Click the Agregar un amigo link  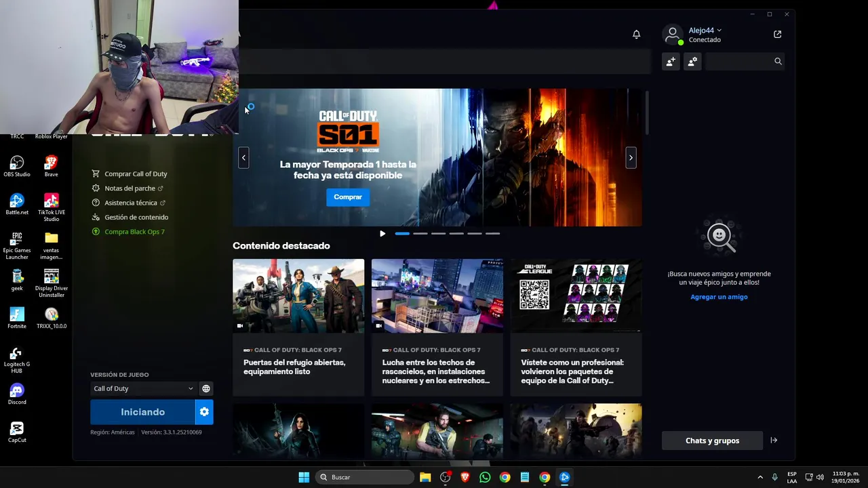pyautogui.click(x=719, y=297)
